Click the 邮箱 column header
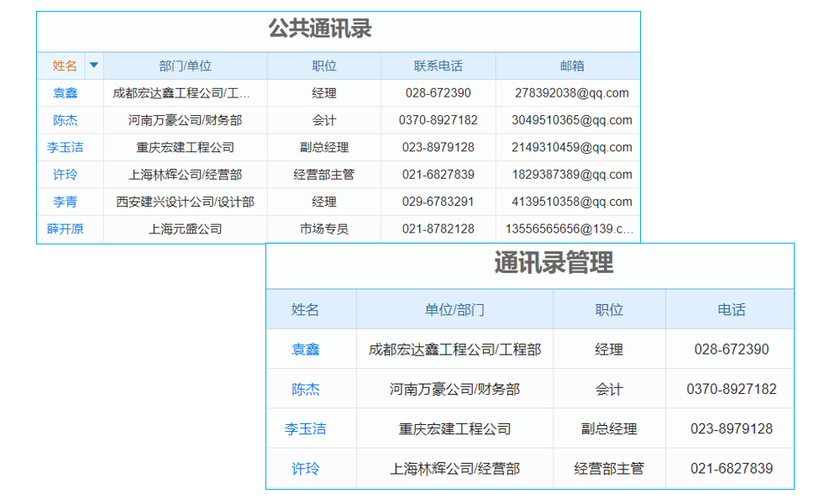The height and width of the screenshot is (504, 840). (574, 65)
